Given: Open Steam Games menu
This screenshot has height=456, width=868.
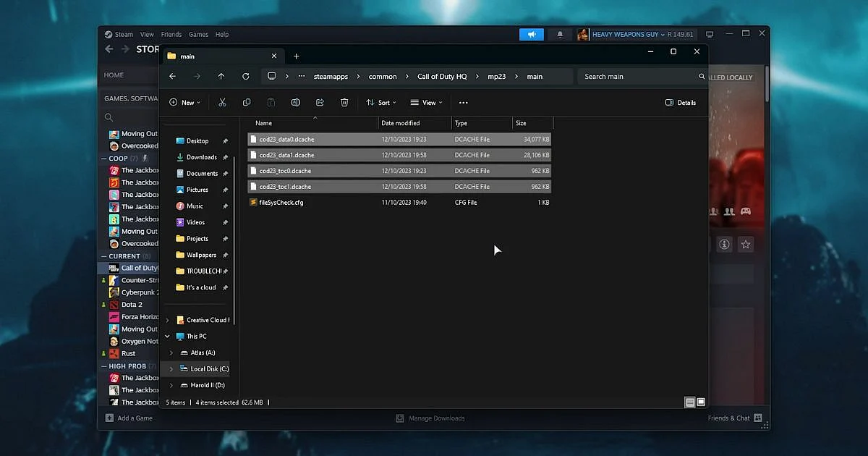Looking at the screenshot, I should click(198, 34).
